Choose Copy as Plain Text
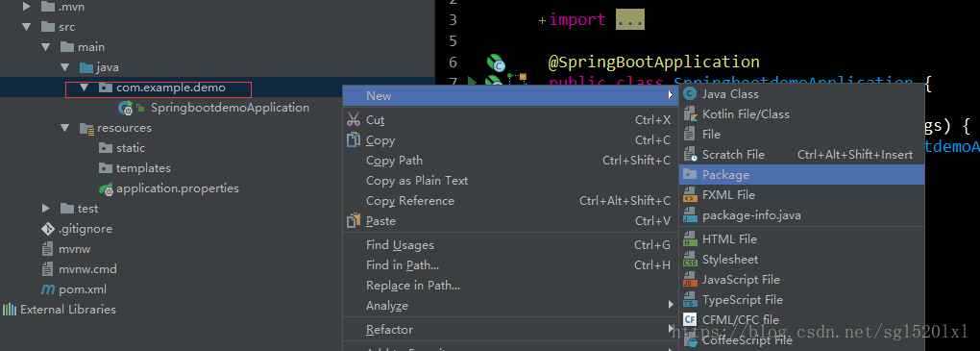The height and width of the screenshot is (351, 980). tap(510, 180)
